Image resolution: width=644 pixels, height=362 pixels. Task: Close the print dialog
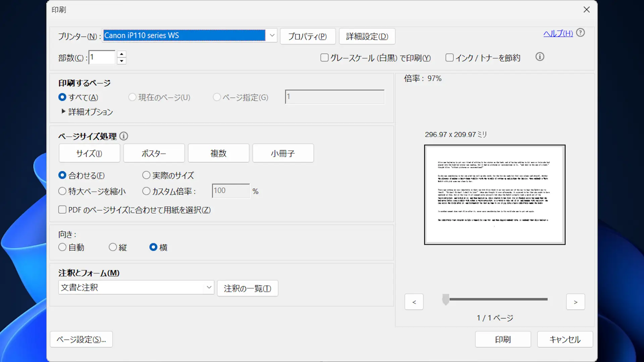click(586, 10)
